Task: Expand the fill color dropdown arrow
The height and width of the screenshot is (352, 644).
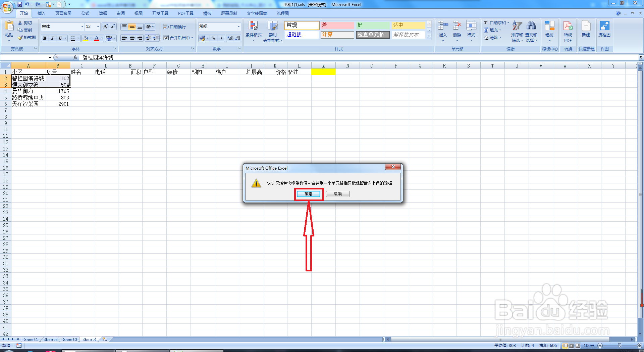Action: click(x=91, y=38)
